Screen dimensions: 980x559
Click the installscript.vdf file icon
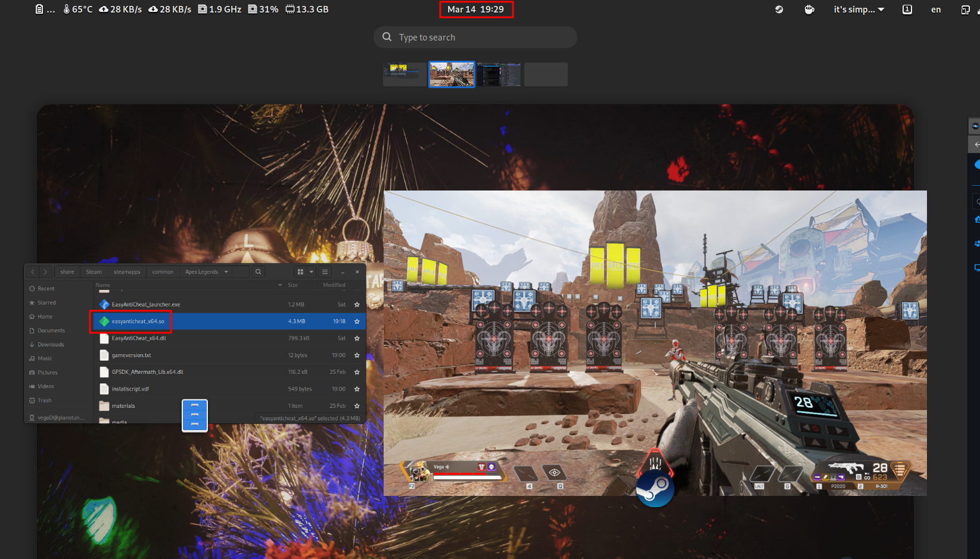pos(104,389)
